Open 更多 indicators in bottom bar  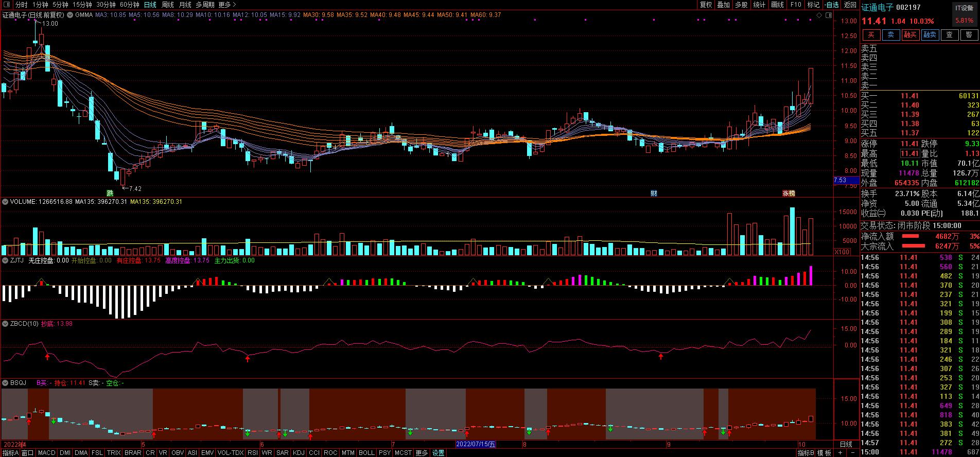422,453
